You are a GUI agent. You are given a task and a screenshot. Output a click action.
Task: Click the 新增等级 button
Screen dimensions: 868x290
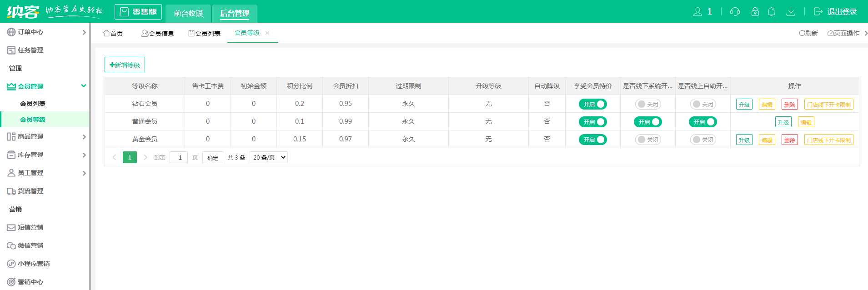coord(125,65)
